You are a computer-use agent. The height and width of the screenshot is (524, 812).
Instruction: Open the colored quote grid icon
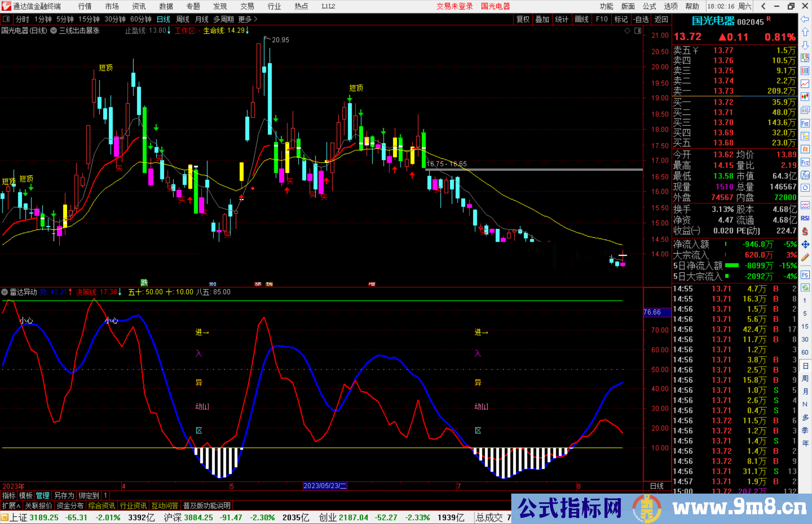coord(805,71)
